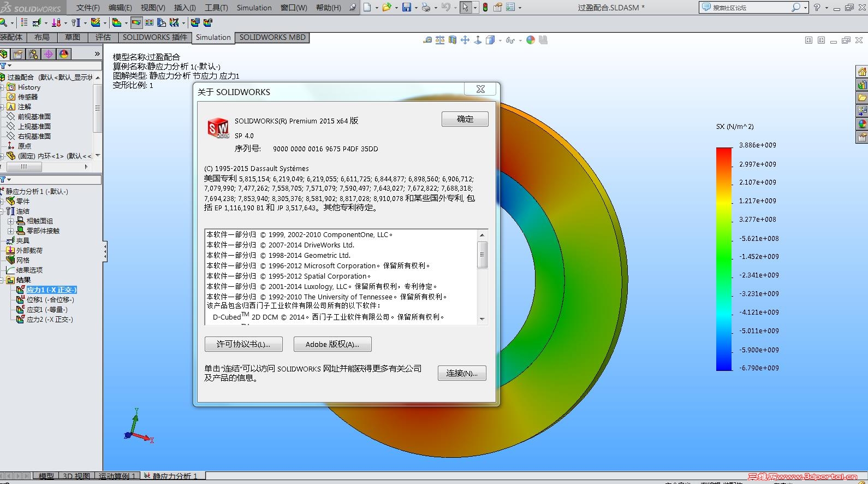Collapse the 结果 results folder
Image resolution: width=868 pixels, height=484 pixels.
pos(2,280)
